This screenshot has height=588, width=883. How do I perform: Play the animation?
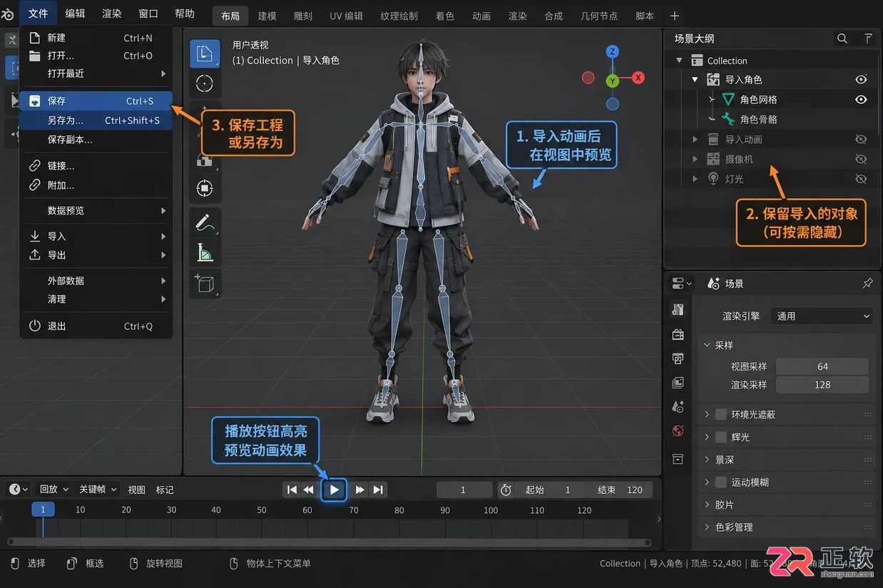334,490
